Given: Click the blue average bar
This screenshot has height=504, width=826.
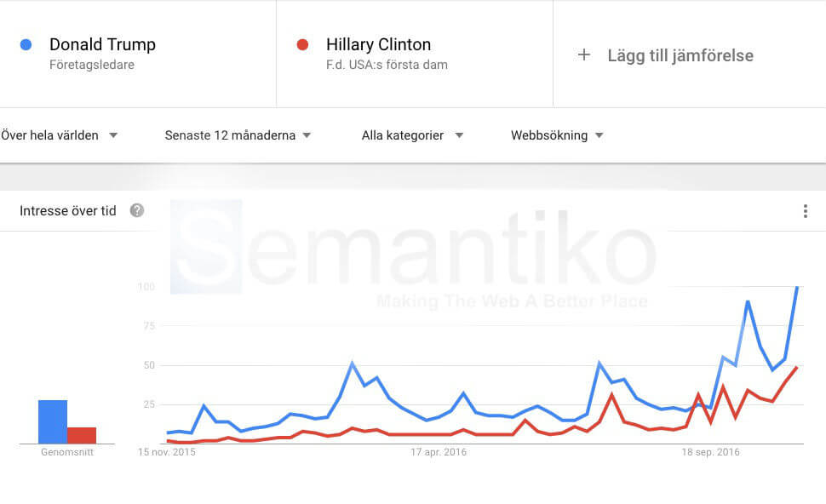Looking at the screenshot, I should pyautogui.click(x=53, y=421).
